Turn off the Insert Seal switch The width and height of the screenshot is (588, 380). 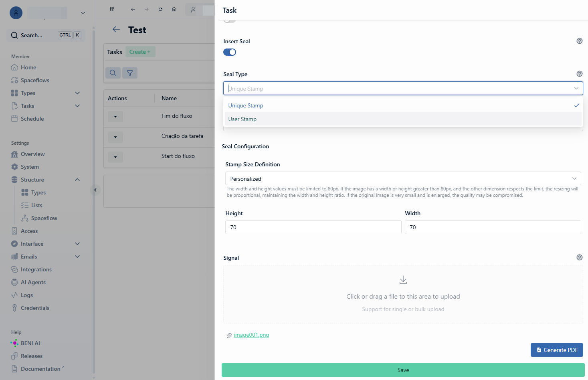(x=230, y=52)
